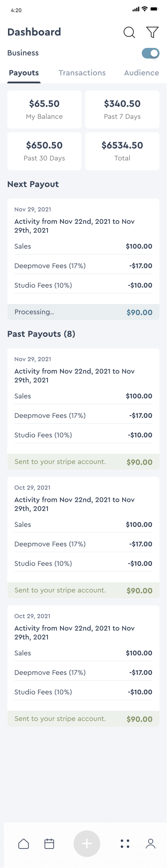The width and height of the screenshot is (167, 868).
Task: Tap the Processing.. status row
Action: tap(83, 312)
